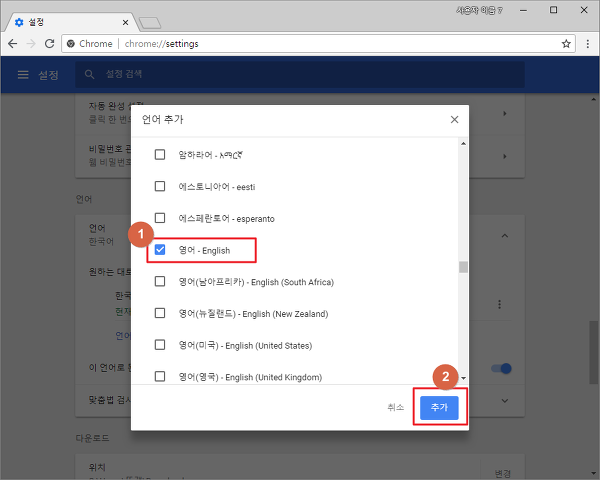Open settings hamburger menu
The width and height of the screenshot is (600, 480).
23,75
